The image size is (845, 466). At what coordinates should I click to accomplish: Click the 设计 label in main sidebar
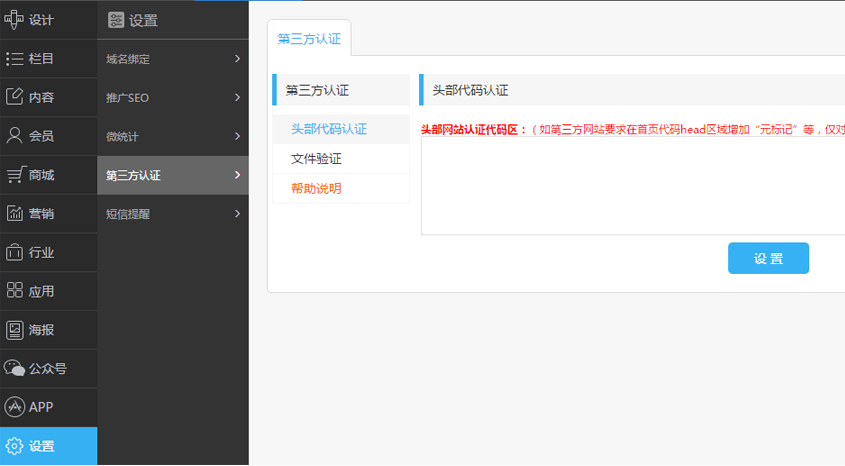[x=41, y=20]
